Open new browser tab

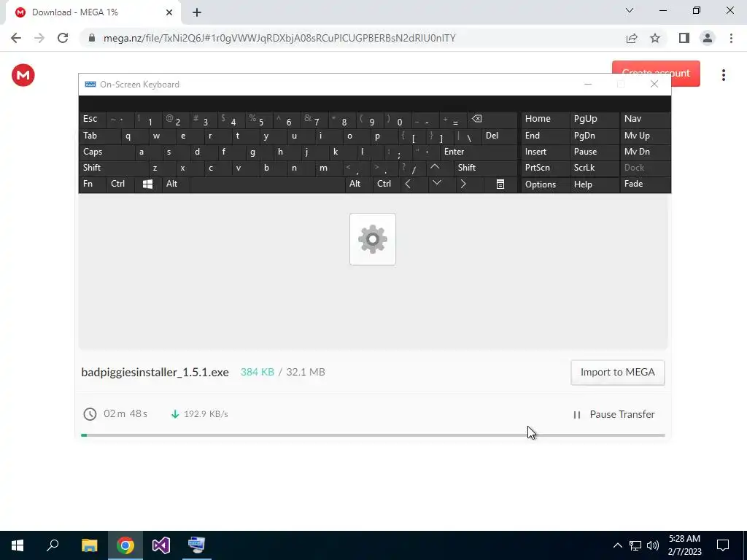click(197, 12)
